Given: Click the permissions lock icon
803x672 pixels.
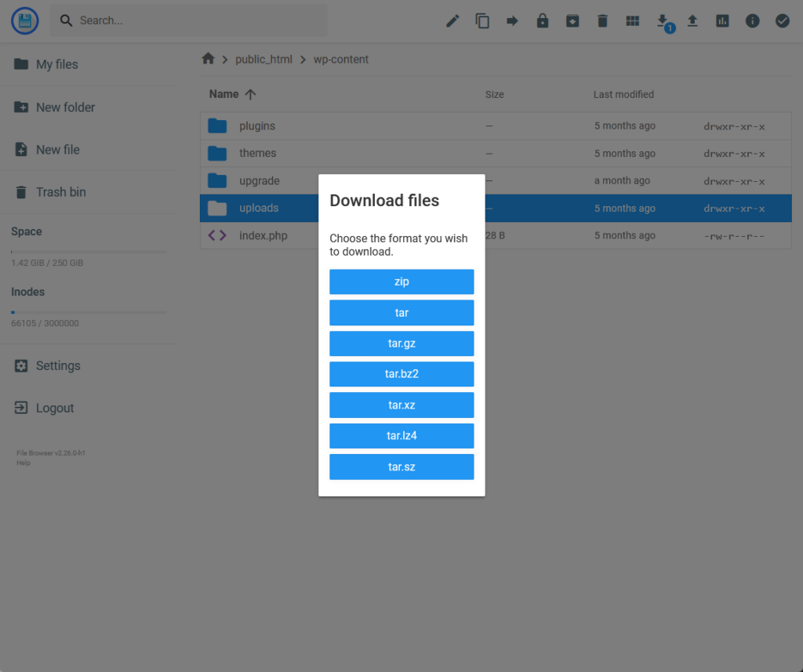Looking at the screenshot, I should (543, 21).
